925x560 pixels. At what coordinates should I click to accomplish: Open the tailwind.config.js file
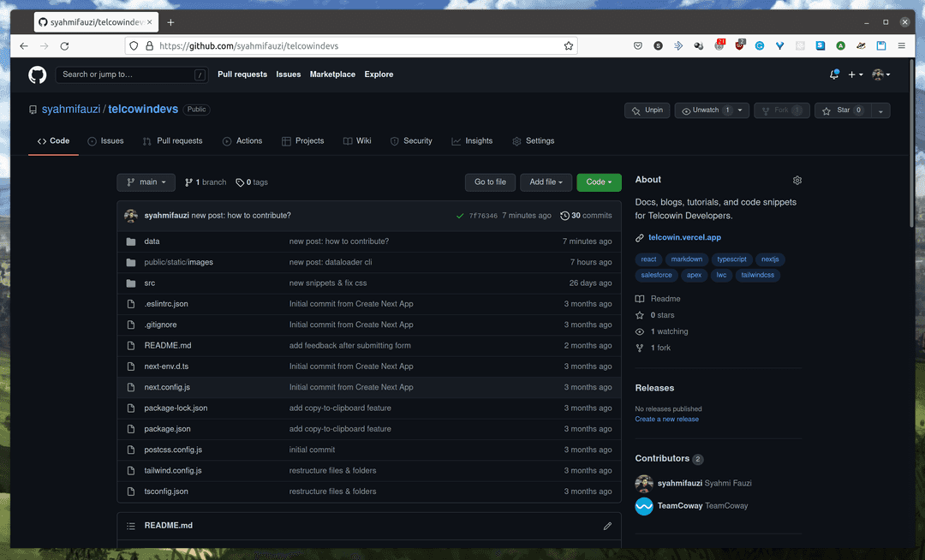point(173,471)
